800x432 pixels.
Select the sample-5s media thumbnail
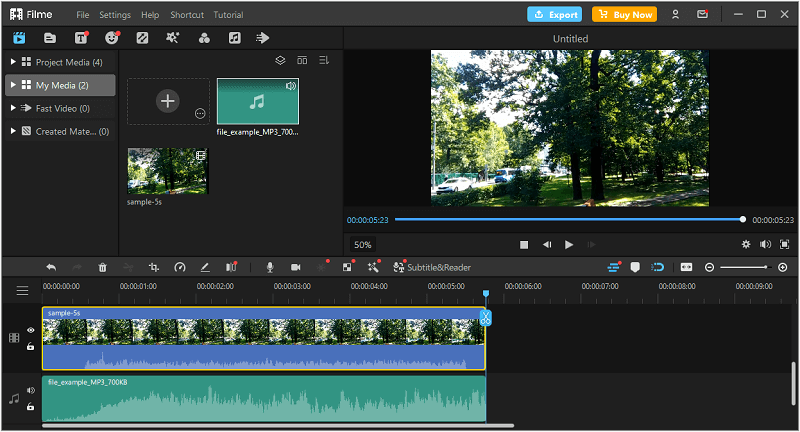click(x=168, y=171)
